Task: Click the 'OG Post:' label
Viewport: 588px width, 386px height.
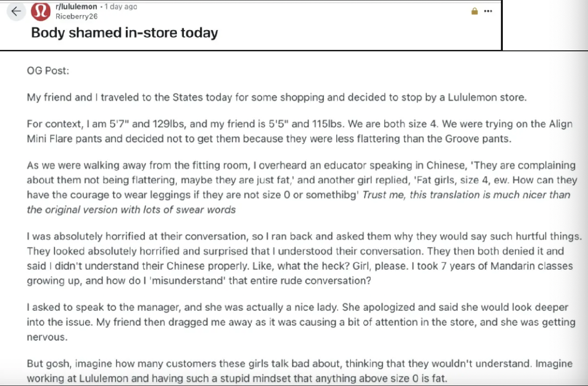Action: pos(48,71)
